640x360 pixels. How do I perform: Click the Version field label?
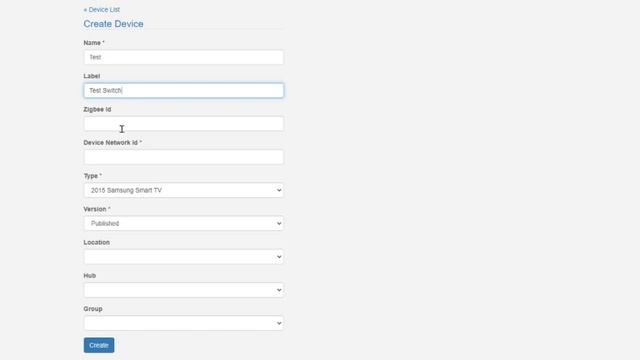pos(95,209)
